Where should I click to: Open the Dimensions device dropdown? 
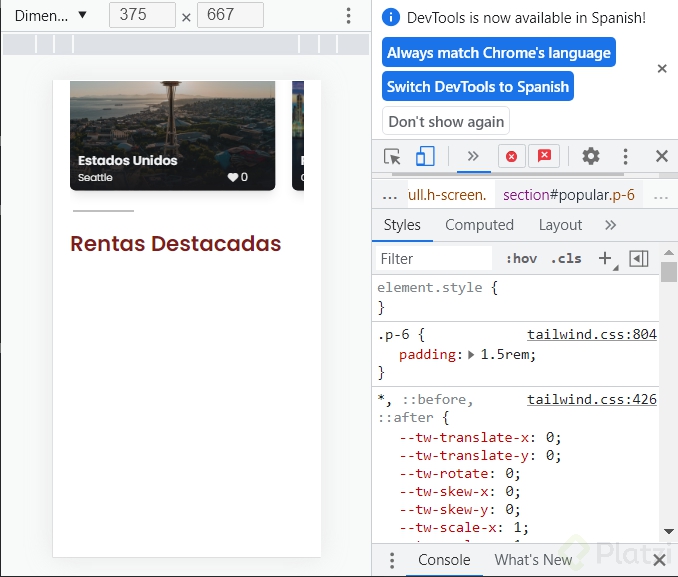[51, 15]
